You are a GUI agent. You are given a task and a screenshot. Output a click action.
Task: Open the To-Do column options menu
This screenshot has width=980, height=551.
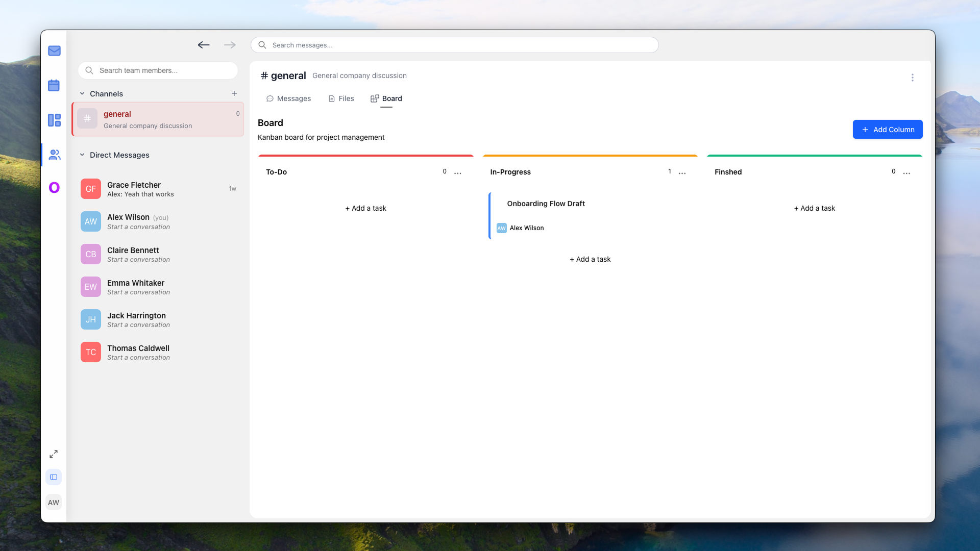[458, 172]
